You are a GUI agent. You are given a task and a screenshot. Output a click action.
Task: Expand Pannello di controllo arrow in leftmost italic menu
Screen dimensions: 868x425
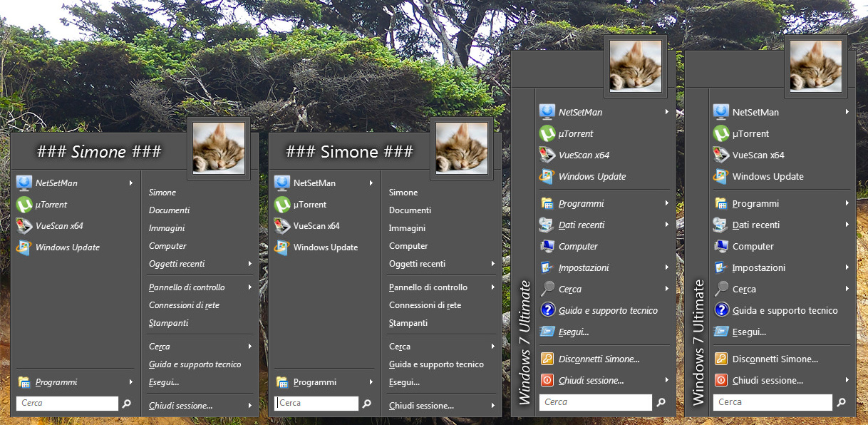(250, 287)
